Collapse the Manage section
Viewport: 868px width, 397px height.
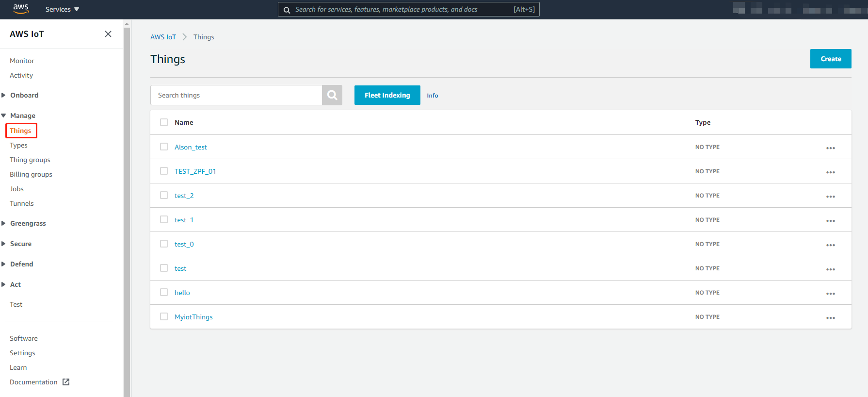pos(18,116)
